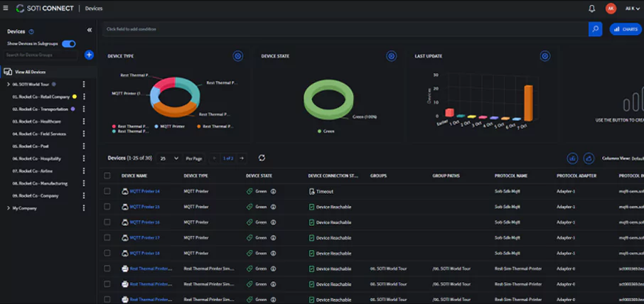Collapse the Devices sidebar panel
This screenshot has height=304, width=644.
90,30
